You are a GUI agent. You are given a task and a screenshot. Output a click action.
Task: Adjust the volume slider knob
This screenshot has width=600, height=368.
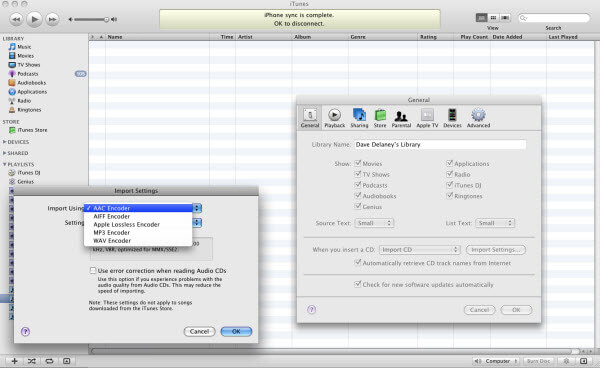[106, 19]
